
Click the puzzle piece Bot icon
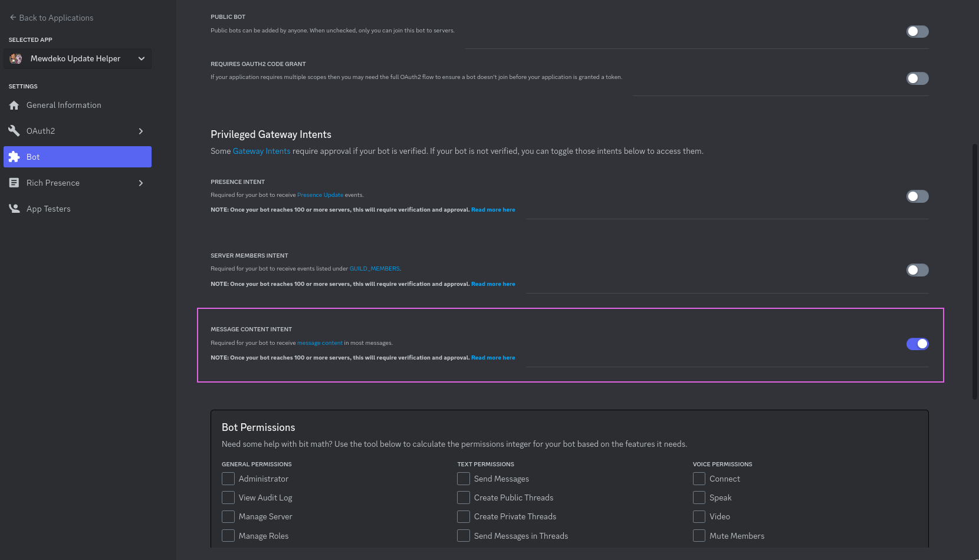coord(15,156)
